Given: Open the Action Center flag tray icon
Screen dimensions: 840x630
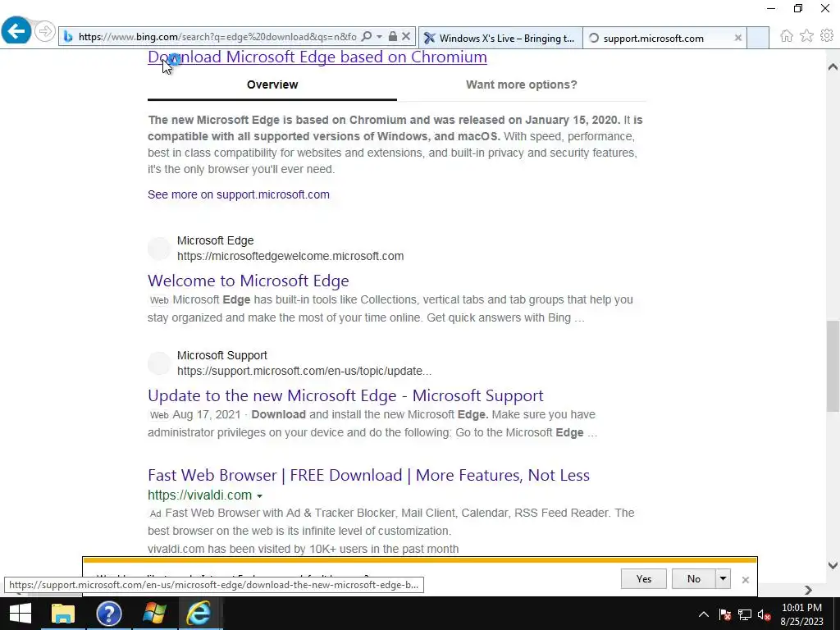Looking at the screenshot, I should 725,614.
